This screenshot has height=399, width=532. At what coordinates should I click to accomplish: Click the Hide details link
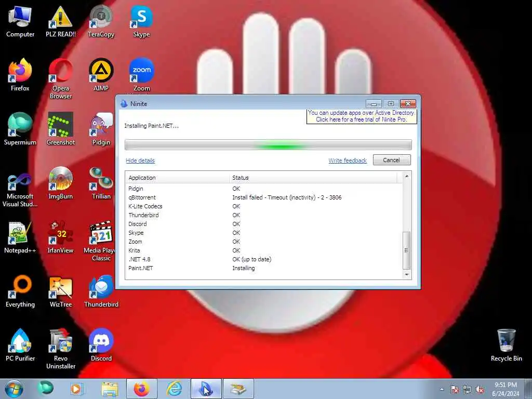click(140, 161)
